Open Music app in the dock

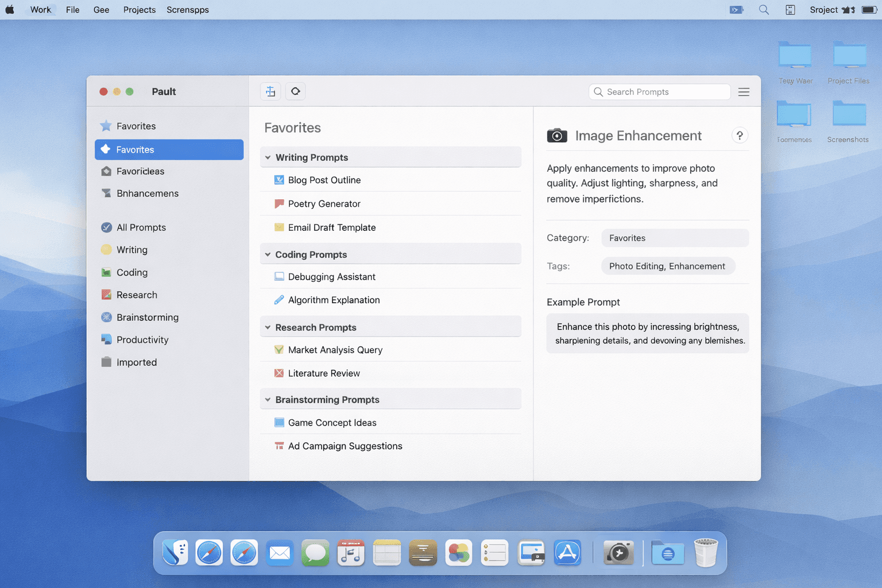tap(351, 553)
